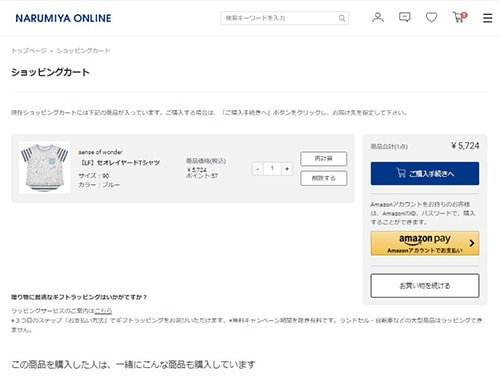Click the 再計算 recalculate button
The height and width of the screenshot is (378, 500).
[324, 159]
